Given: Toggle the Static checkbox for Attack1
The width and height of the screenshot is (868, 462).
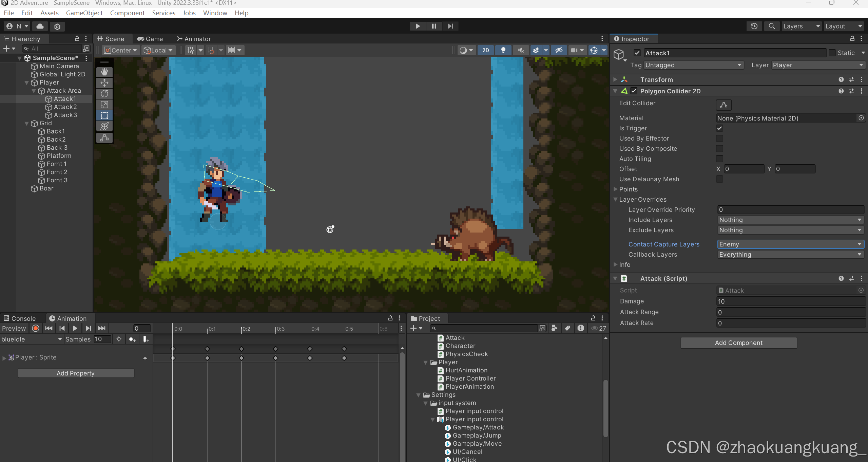Looking at the screenshot, I should pos(832,53).
